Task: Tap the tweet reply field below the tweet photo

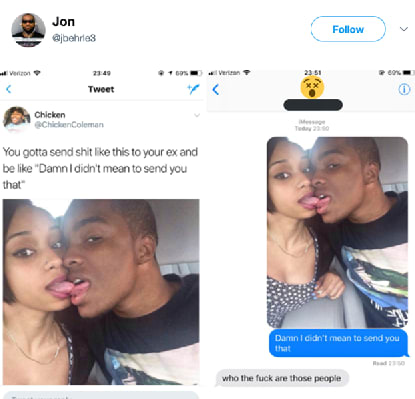Action: (x=101, y=396)
